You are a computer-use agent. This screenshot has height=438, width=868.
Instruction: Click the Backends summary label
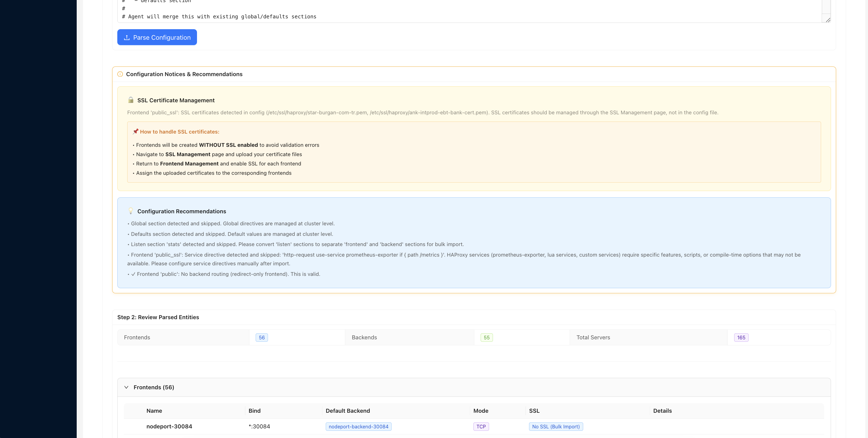tap(364, 337)
